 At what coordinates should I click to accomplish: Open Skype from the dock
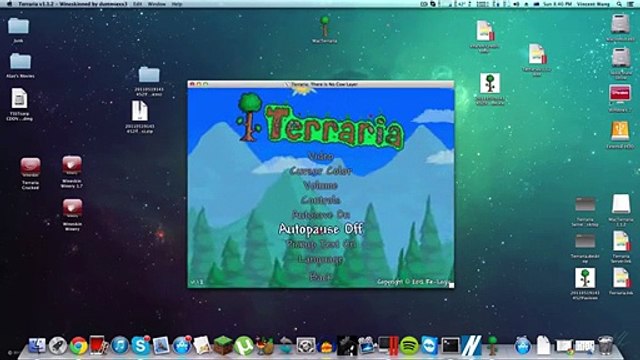click(140, 346)
